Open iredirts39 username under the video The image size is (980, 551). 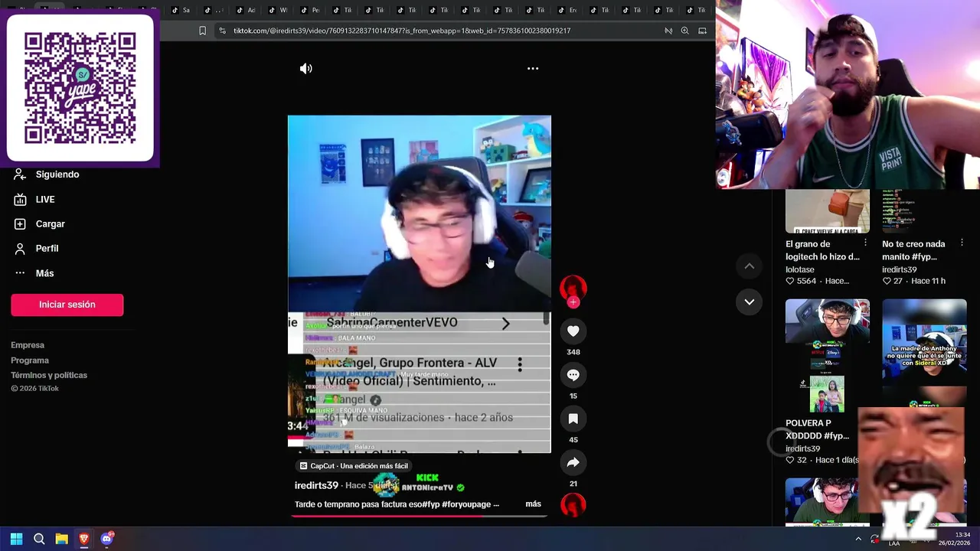(316, 486)
